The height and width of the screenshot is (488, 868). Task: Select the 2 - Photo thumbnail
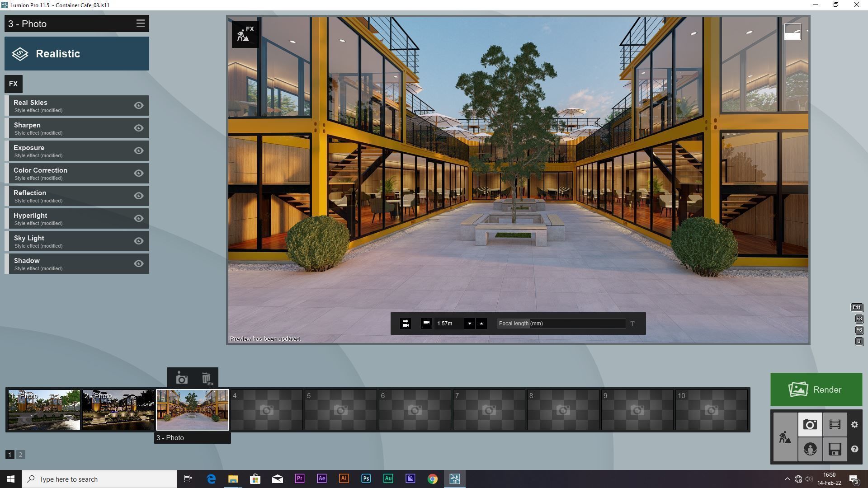pos(118,410)
